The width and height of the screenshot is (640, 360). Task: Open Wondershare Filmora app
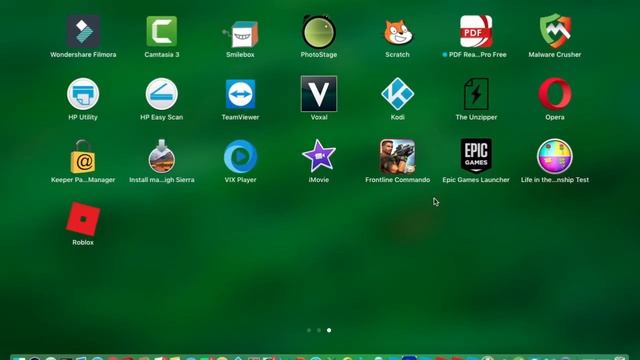[83, 31]
